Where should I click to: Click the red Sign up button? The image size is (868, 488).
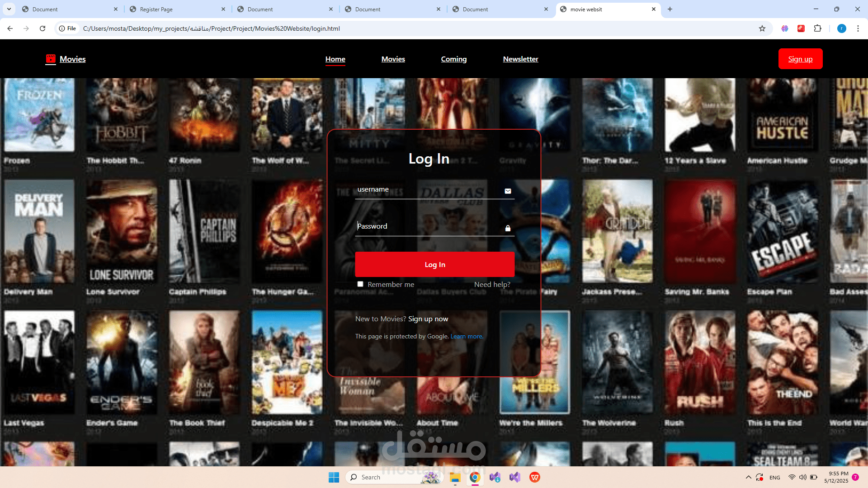pos(800,59)
